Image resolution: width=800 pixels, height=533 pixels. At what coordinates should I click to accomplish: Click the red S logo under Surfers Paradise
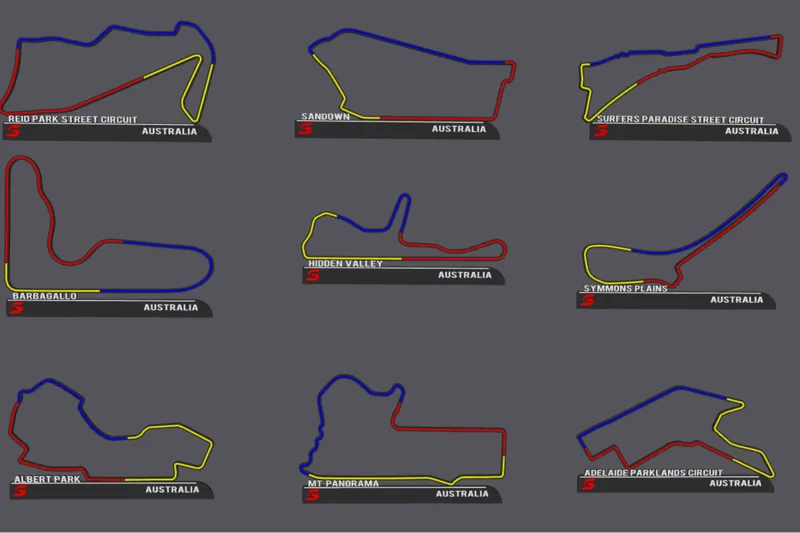601,131
